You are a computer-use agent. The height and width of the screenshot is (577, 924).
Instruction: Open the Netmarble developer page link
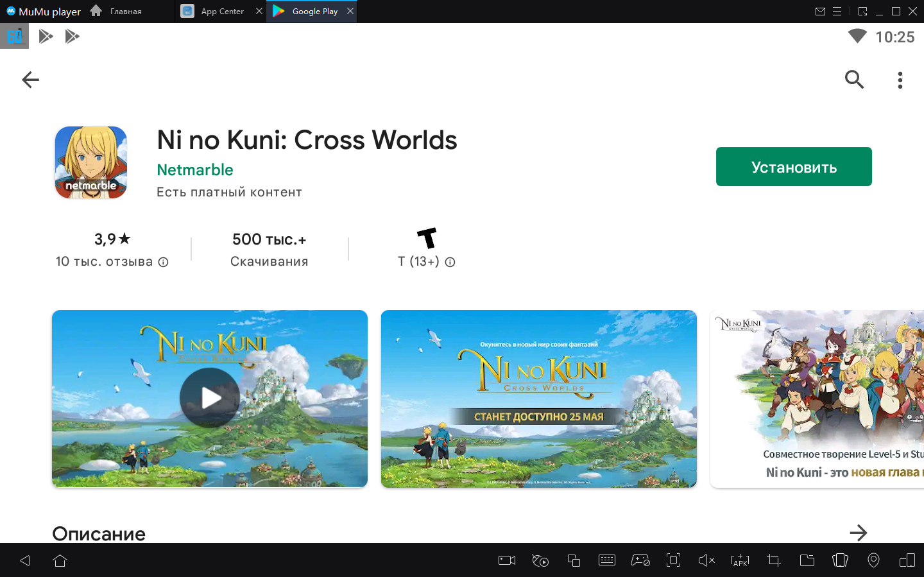(x=194, y=170)
